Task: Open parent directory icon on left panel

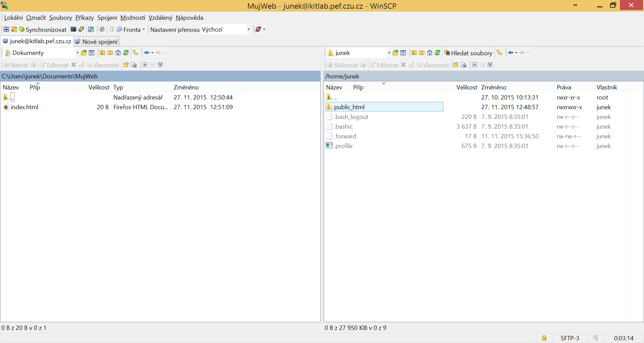Action: click(x=102, y=53)
